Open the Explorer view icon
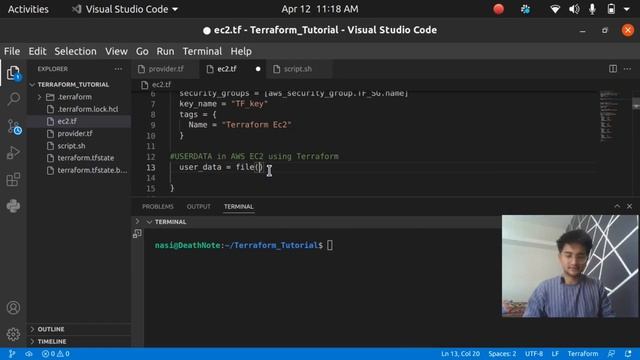Image resolution: width=640 pixels, height=360 pixels. [13, 73]
